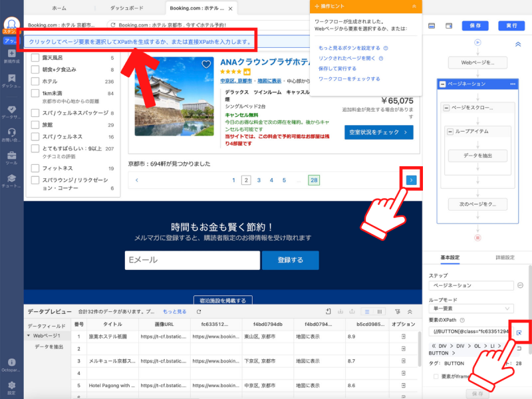Check the フィットネス filter
This screenshot has height=399, width=532.
coord(35,168)
